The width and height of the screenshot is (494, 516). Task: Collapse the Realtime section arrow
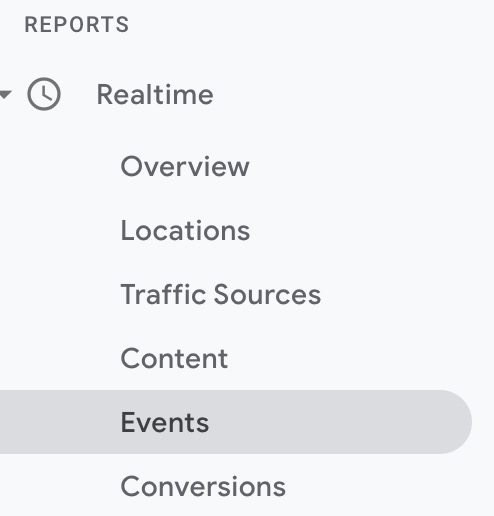(x=6, y=94)
